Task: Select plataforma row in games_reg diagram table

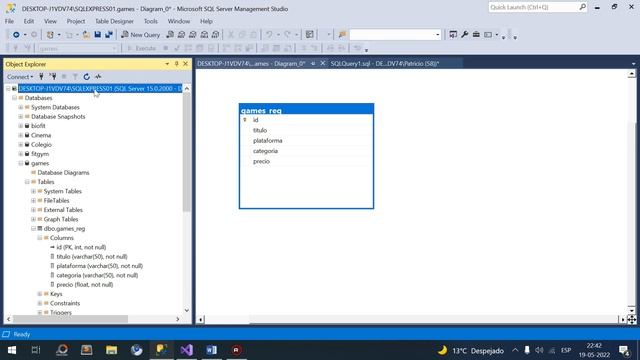Action: pyautogui.click(x=306, y=141)
